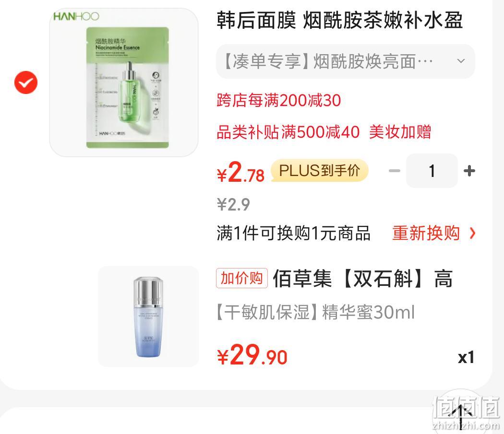Open the 跨店每满200减30 promotion
Image resolution: width=504 pixels, height=434 pixels.
pyautogui.click(x=279, y=100)
